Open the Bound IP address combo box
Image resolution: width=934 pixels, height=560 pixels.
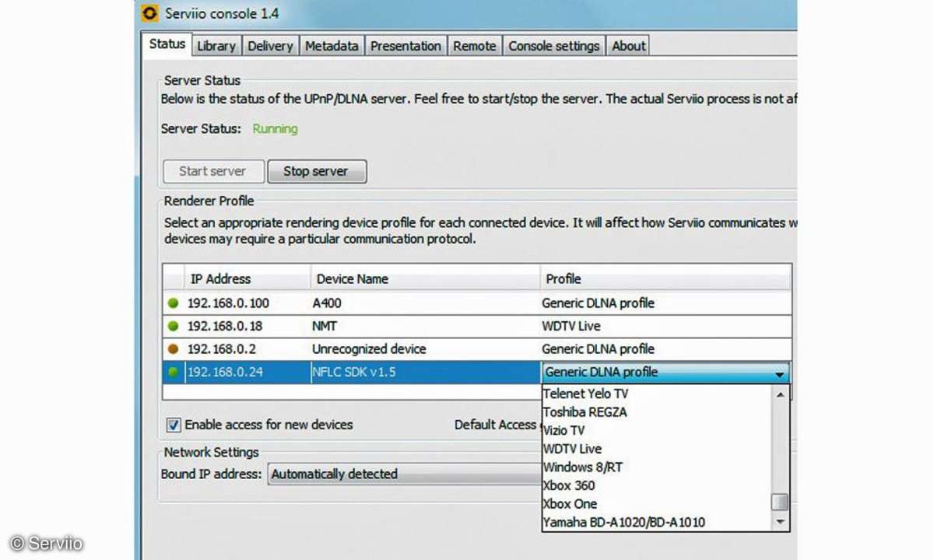tap(405, 474)
